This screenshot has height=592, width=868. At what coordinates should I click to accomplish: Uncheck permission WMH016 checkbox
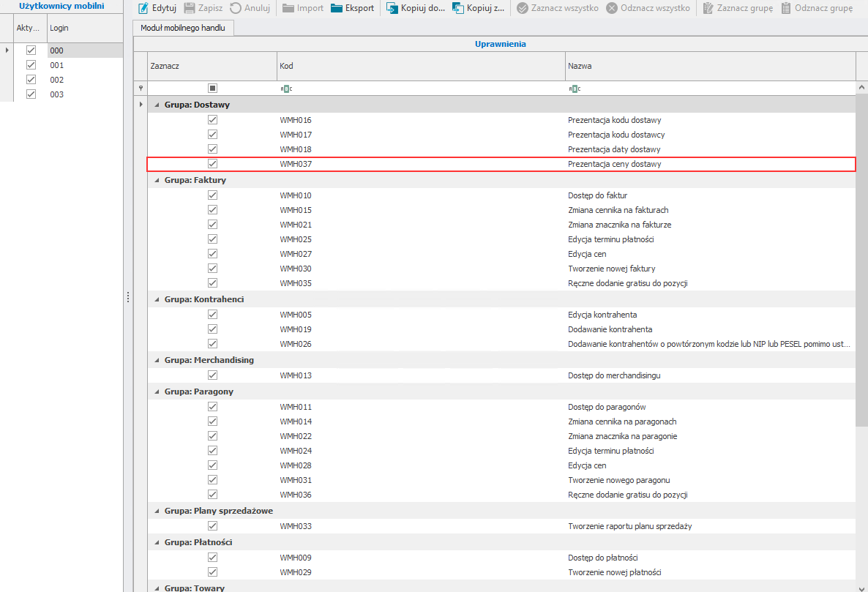(212, 119)
